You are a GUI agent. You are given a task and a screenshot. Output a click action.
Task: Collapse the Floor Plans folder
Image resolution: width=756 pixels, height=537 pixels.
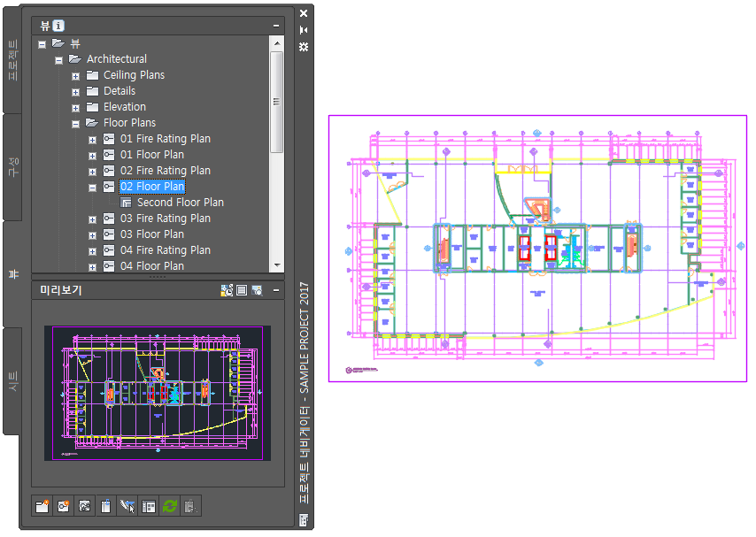tap(76, 124)
